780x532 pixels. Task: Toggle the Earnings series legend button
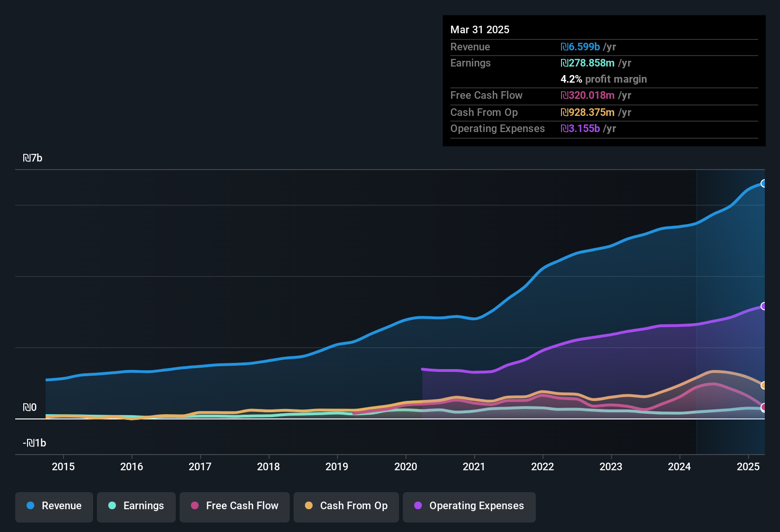136,506
